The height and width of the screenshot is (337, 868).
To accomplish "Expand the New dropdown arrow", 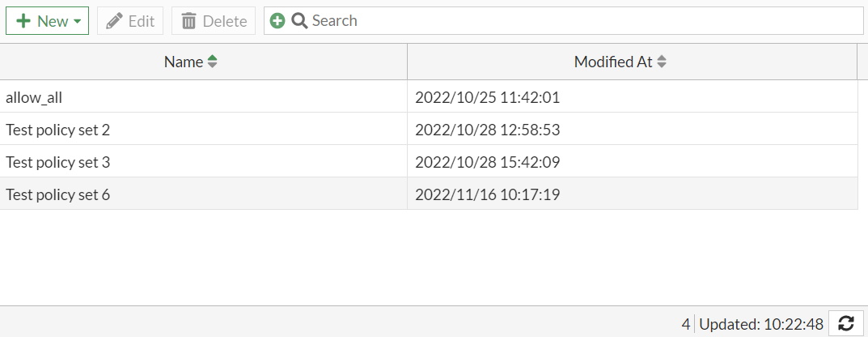I will [x=78, y=22].
